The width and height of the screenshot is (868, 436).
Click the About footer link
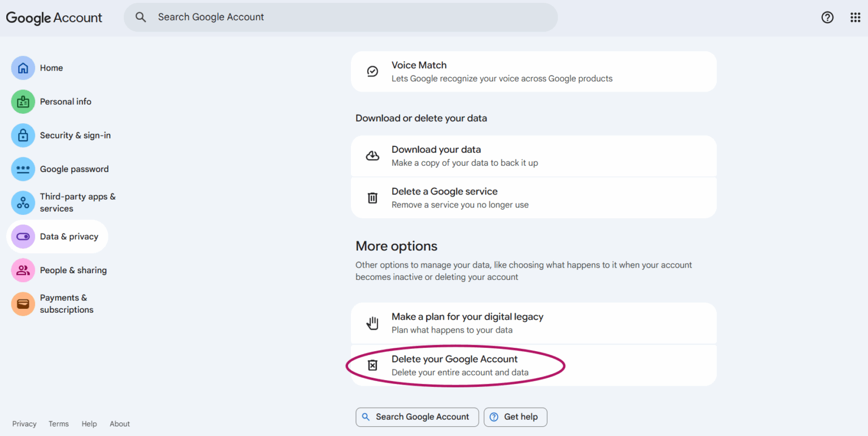tap(120, 424)
